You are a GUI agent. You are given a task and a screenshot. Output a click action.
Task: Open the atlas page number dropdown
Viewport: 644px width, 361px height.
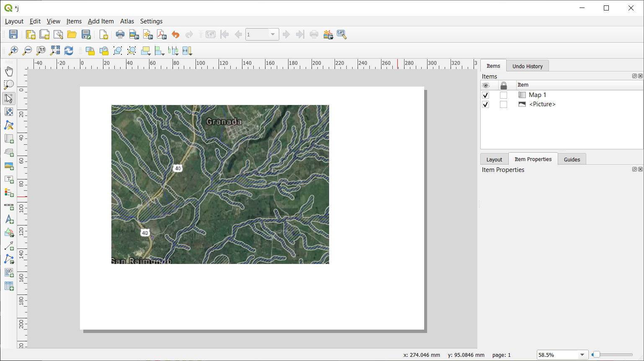273,34
